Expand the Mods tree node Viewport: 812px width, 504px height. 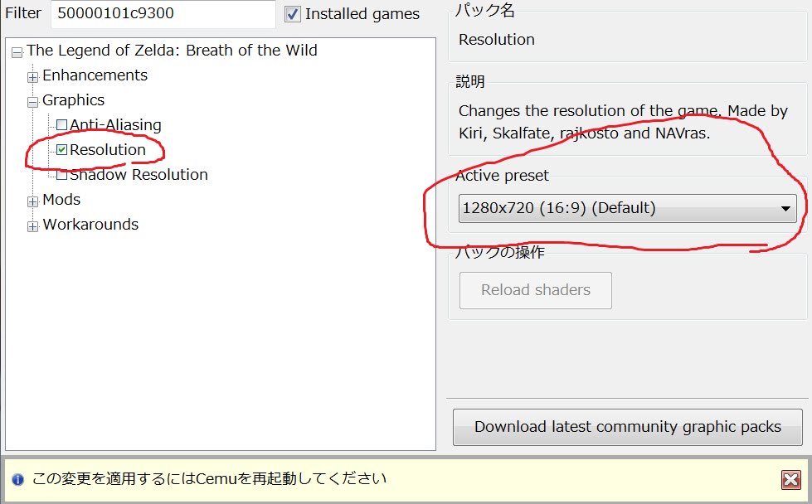tap(32, 201)
